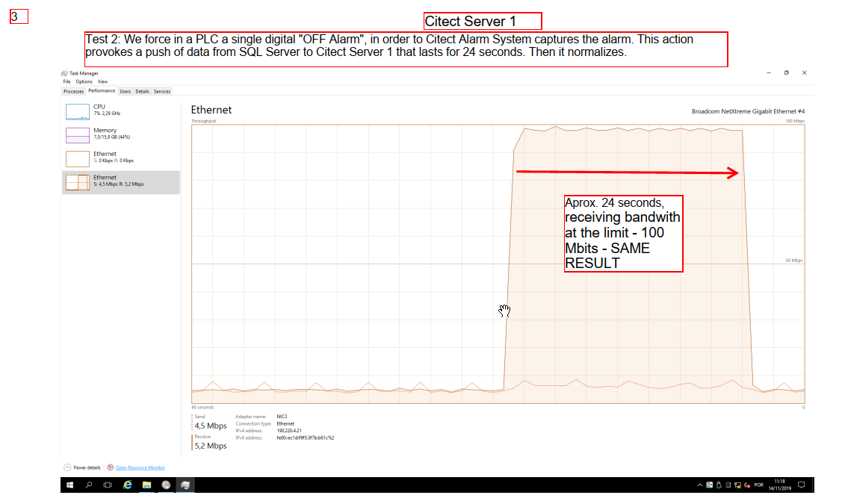The image size is (842, 504).
Task: Click the adapter name value NIC3
Action: point(282,417)
